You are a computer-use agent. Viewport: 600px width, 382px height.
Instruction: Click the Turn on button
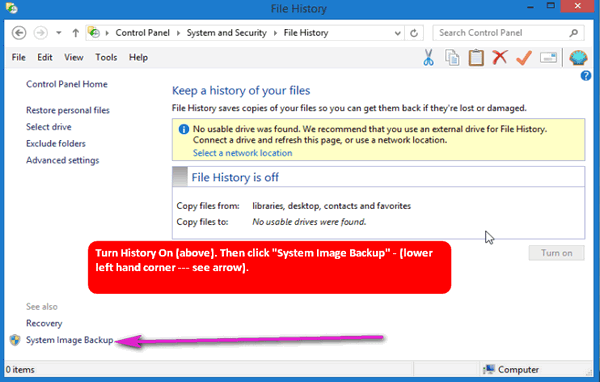click(556, 253)
